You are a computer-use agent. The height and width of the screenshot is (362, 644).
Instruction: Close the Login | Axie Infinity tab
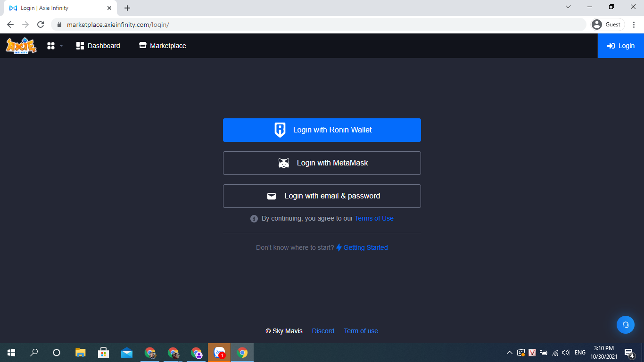(x=109, y=8)
